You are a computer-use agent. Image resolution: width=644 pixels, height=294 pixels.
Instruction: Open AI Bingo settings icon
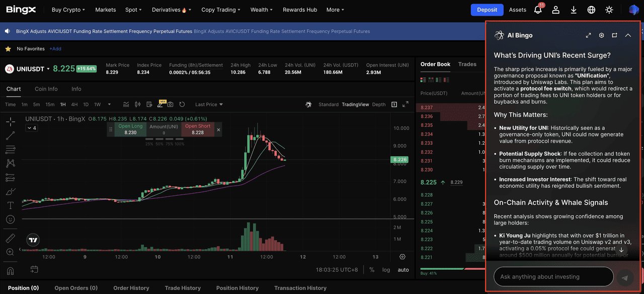[x=601, y=35]
